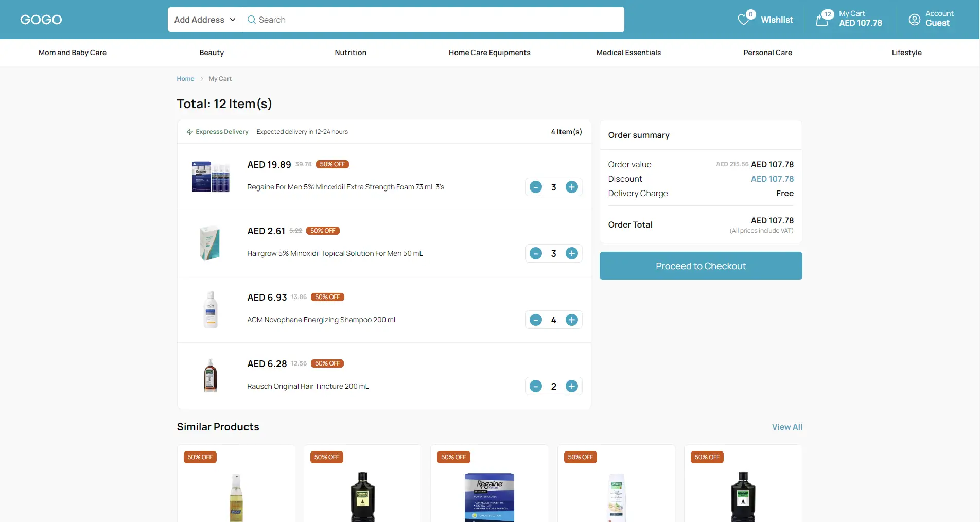
Task: Increase quantity of Rausch Hair Tincture
Action: [x=571, y=386]
